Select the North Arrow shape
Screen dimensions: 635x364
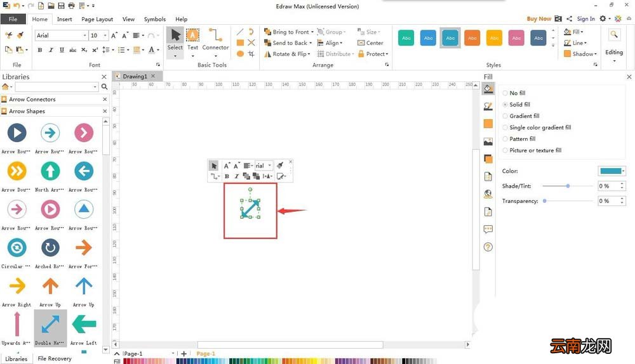point(50,175)
